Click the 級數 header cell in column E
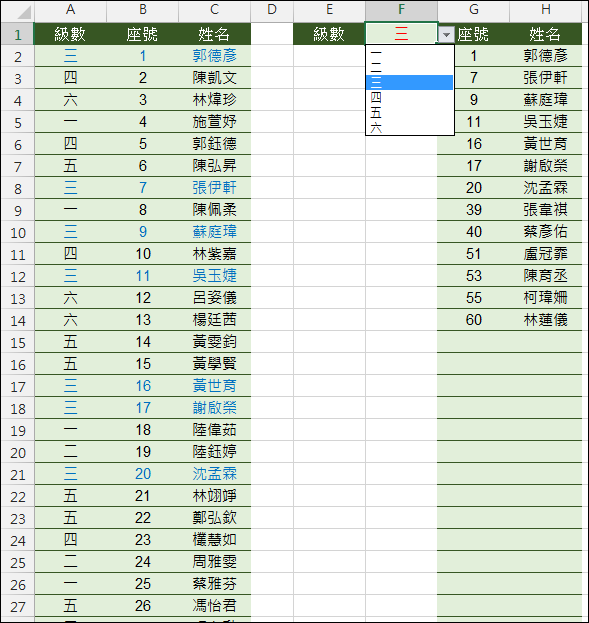Viewport: 589px width, 623px height. click(329, 34)
